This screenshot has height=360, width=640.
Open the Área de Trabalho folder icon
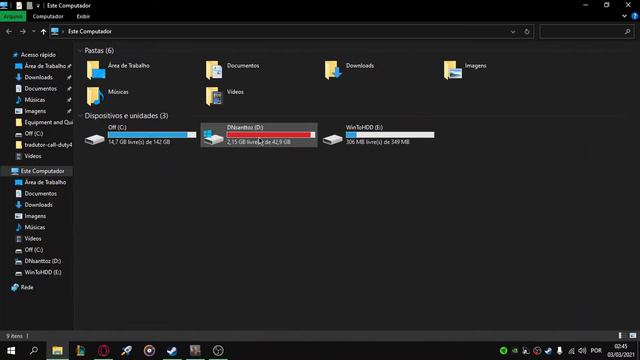tap(96, 70)
